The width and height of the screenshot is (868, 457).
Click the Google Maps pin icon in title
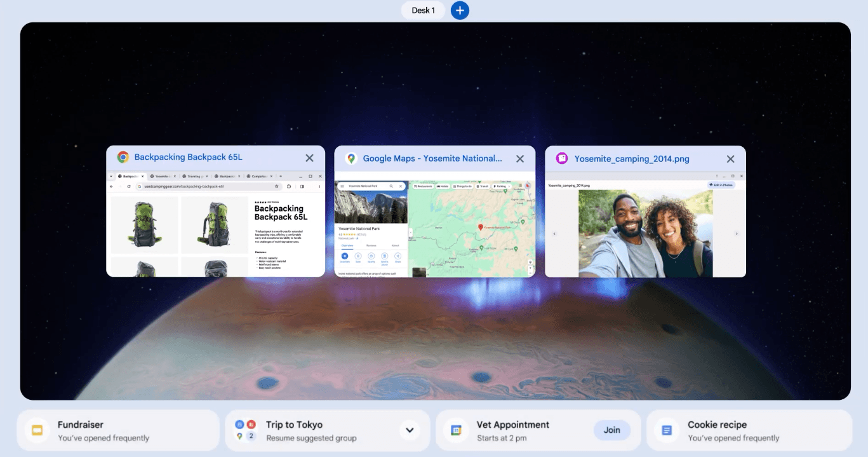tap(351, 159)
